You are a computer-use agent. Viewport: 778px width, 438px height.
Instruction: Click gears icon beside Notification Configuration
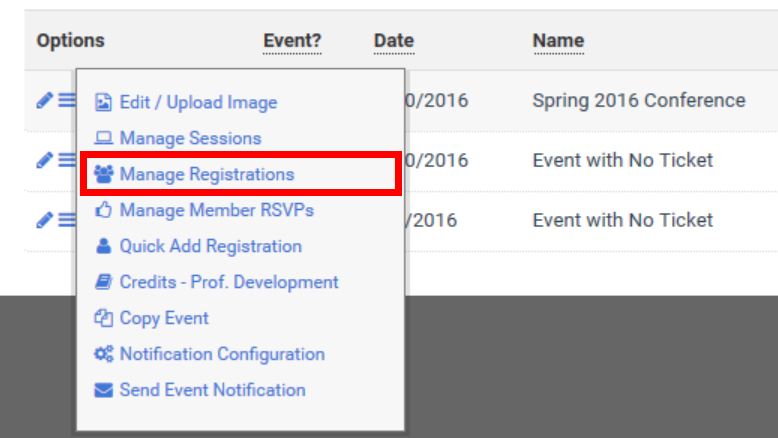tap(104, 354)
